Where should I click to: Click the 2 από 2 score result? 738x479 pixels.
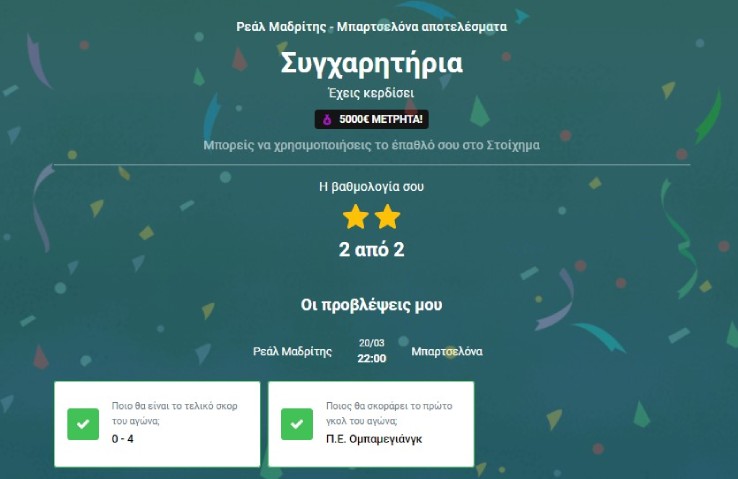pyautogui.click(x=371, y=250)
